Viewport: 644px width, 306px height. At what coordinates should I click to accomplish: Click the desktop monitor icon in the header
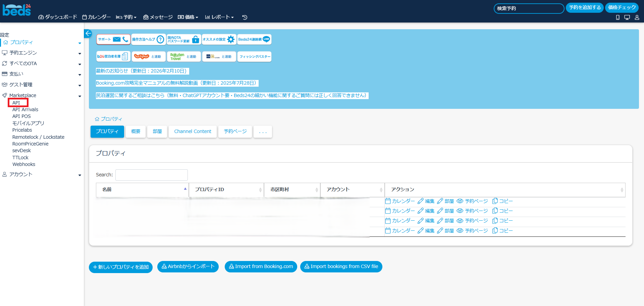tap(627, 17)
